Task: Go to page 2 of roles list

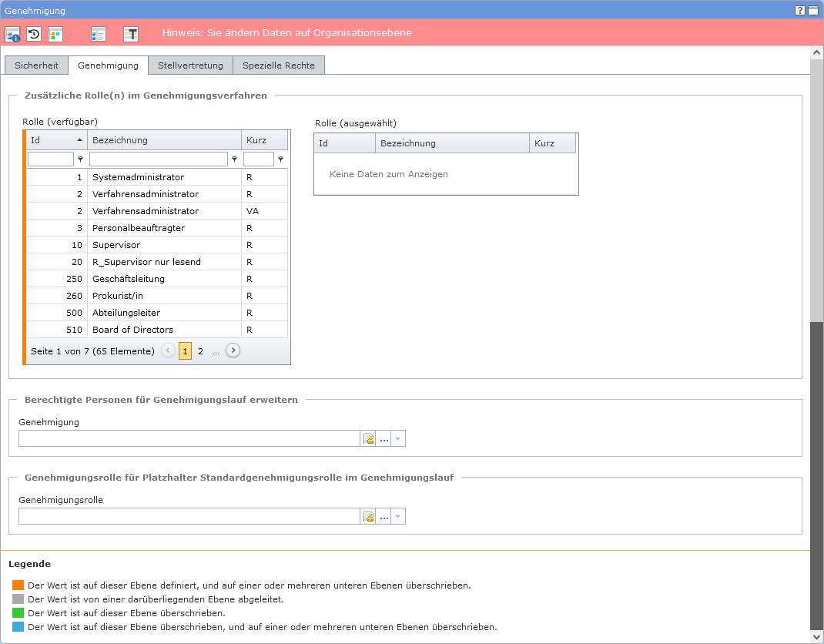Action: pyautogui.click(x=200, y=351)
